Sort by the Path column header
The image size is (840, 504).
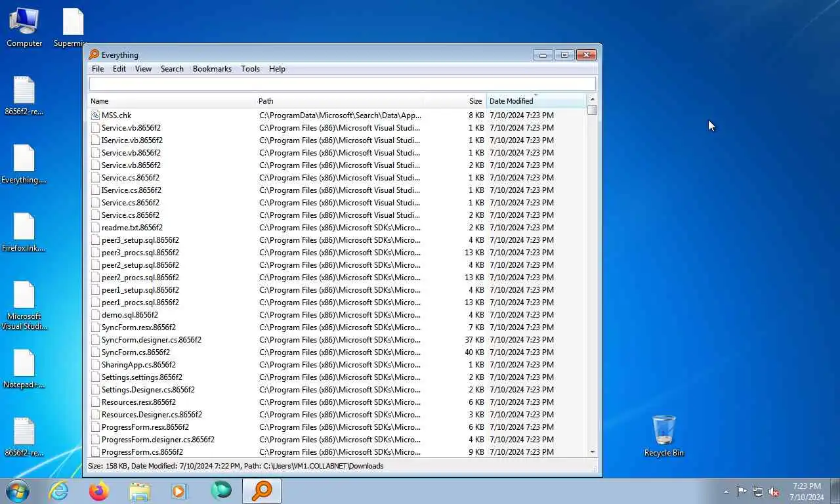339,101
